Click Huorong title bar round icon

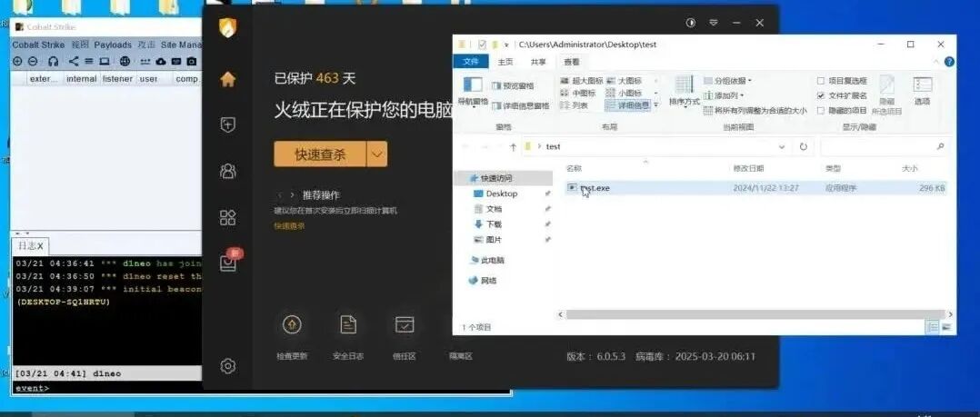[x=691, y=23]
